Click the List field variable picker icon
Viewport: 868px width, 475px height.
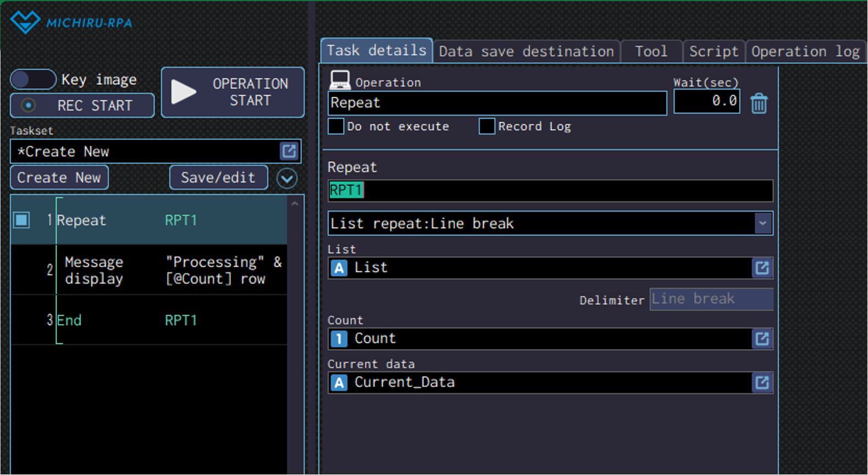(762, 268)
